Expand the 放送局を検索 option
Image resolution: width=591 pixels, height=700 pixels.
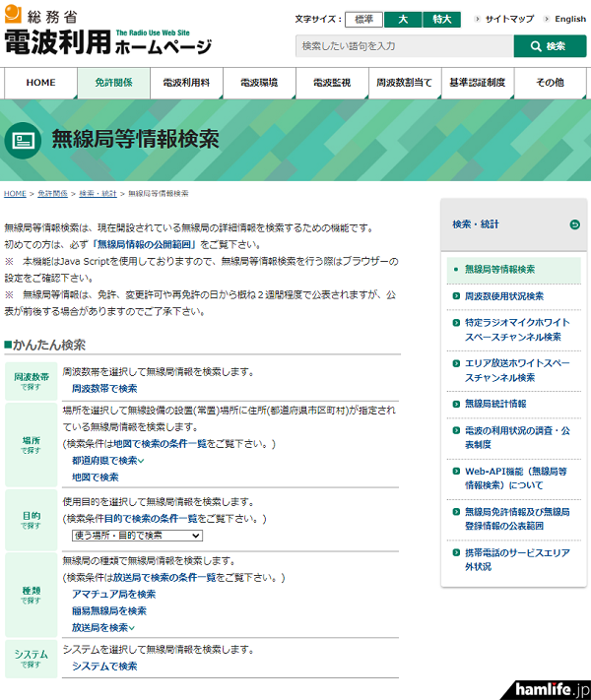click(x=103, y=627)
